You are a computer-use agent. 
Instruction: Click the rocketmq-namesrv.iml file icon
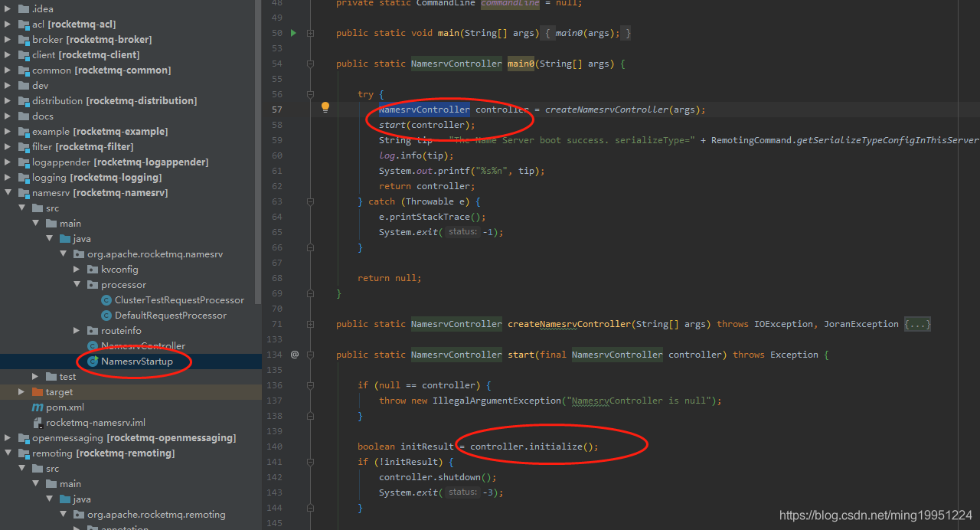coord(38,423)
